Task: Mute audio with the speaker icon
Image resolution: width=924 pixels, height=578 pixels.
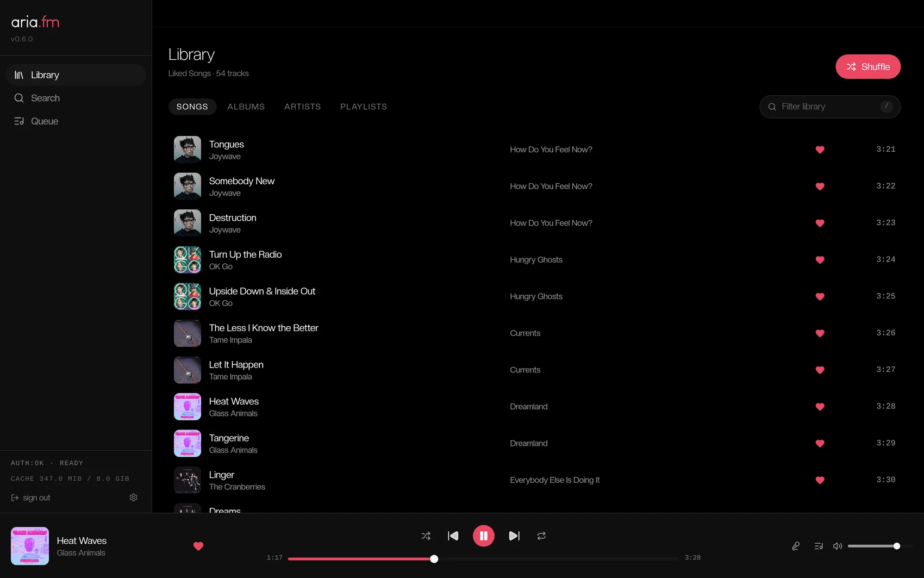Action: point(838,546)
